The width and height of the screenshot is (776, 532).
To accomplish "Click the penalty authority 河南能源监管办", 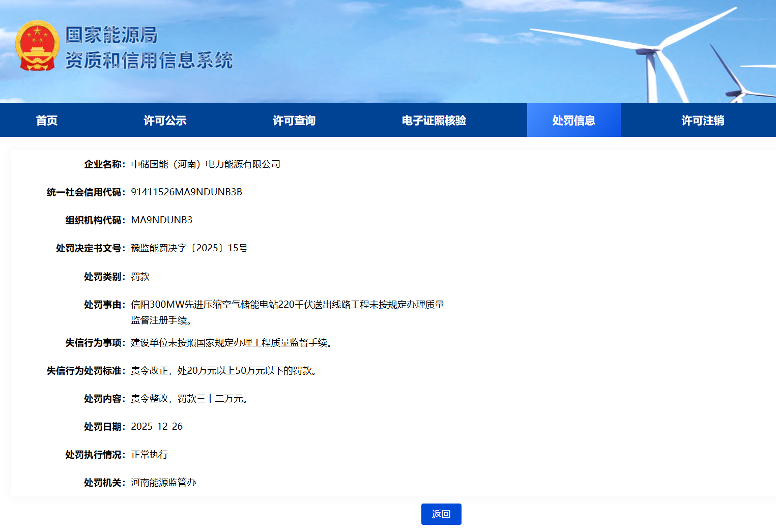I will [163, 483].
